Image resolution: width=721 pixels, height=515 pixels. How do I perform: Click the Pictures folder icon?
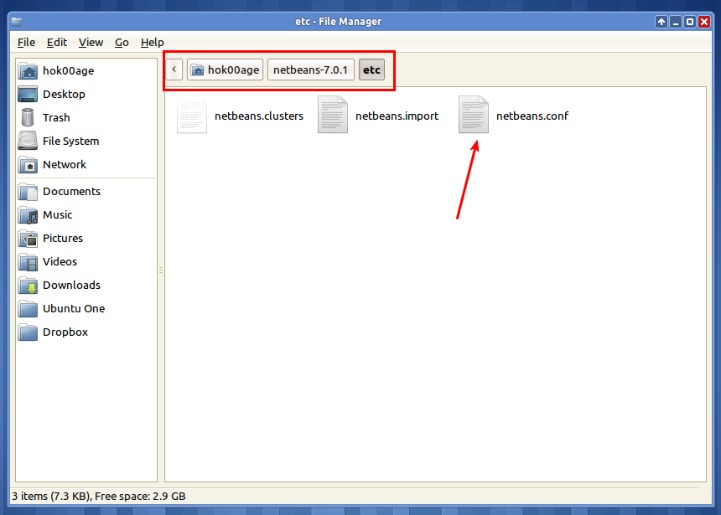point(28,238)
